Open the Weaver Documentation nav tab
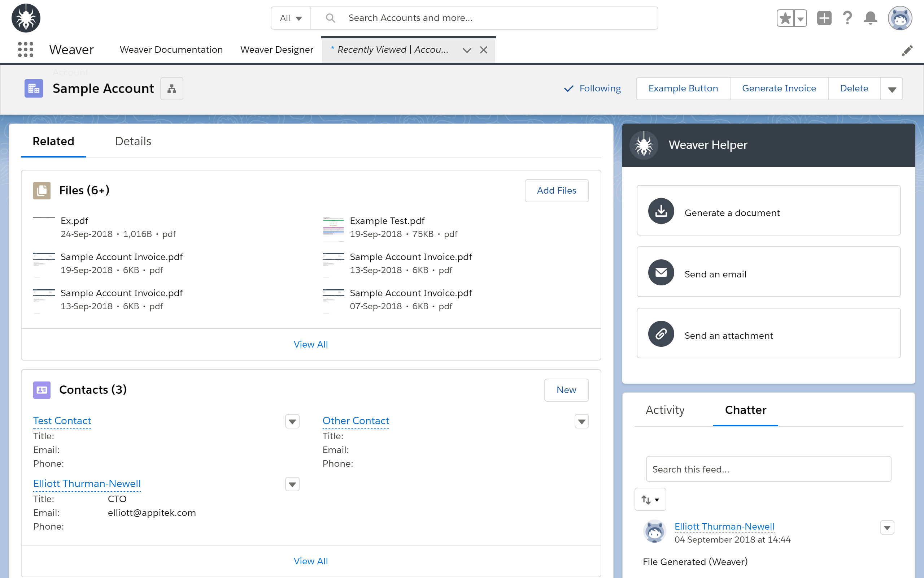 point(171,50)
